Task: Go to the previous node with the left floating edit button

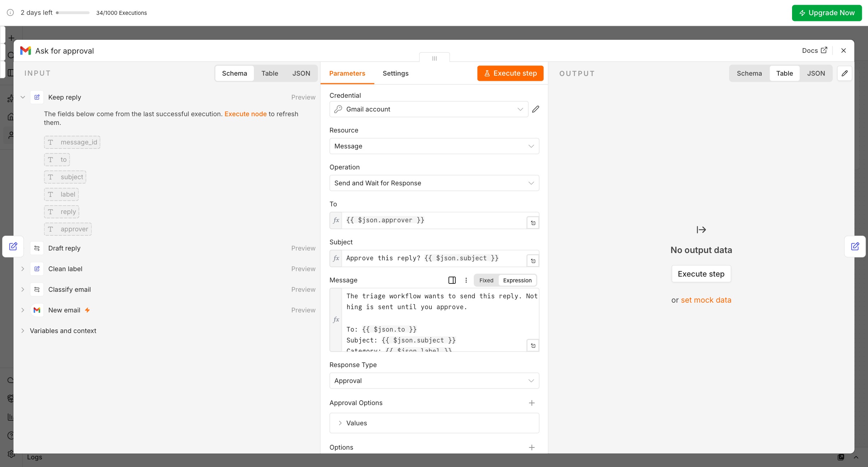Action: pyautogui.click(x=13, y=247)
